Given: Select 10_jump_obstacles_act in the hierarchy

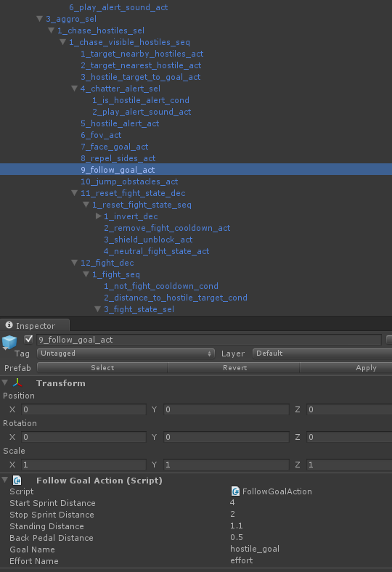Looking at the screenshot, I should click(129, 181).
